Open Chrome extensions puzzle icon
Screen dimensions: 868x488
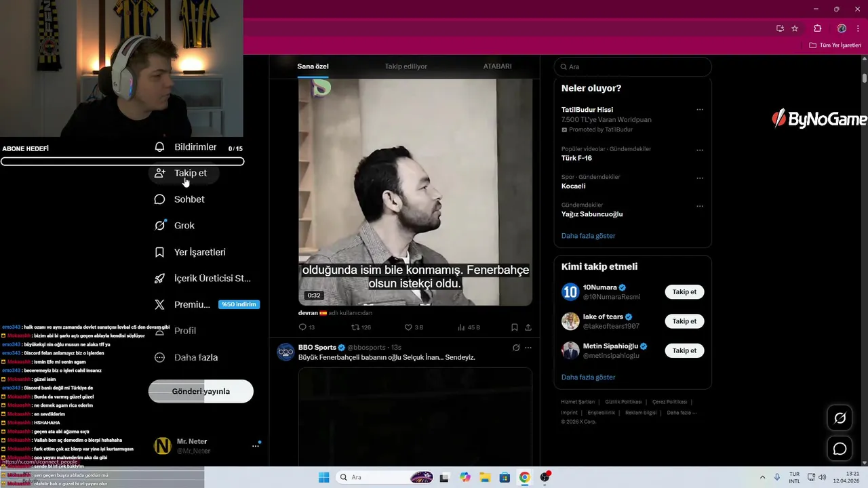coord(818,28)
